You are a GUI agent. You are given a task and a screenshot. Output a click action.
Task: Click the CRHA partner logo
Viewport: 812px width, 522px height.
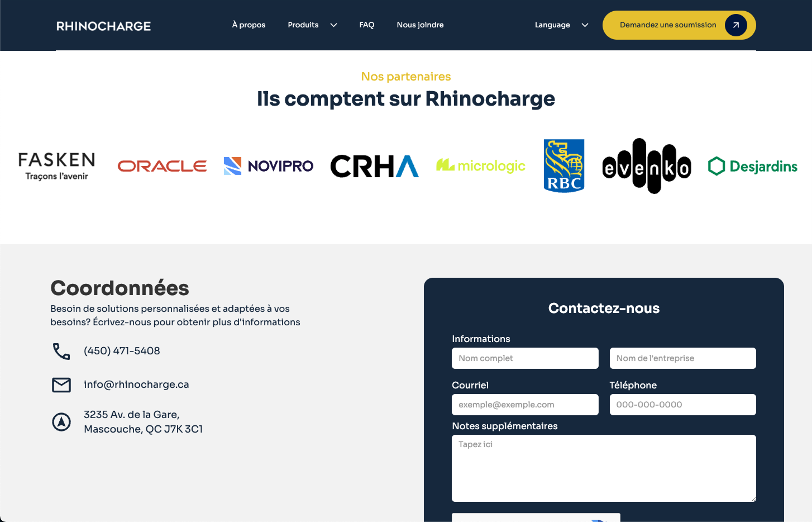[x=374, y=166]
